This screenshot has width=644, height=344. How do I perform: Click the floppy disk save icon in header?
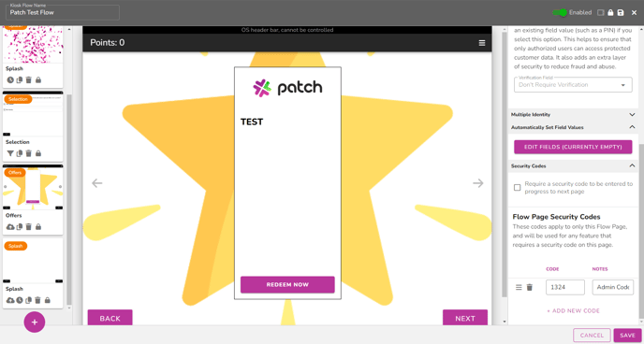click(x=621, y=13)
